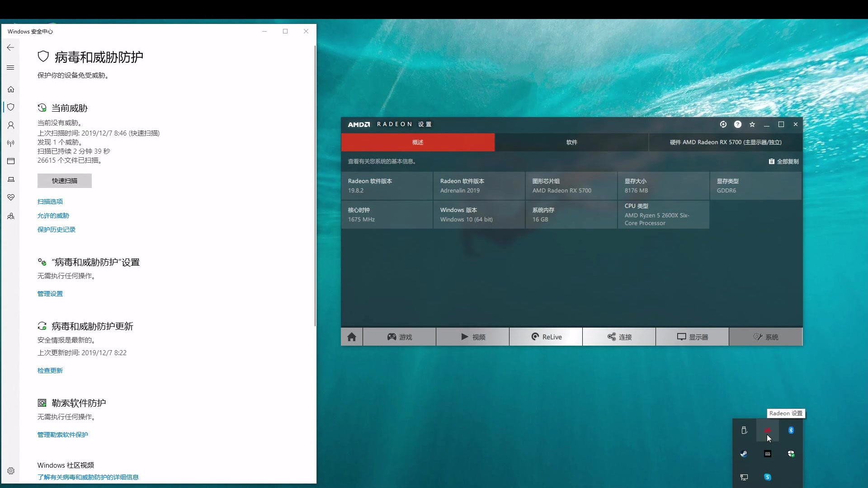Open the 系统 tab in Radeon

[x=766, y=337]
